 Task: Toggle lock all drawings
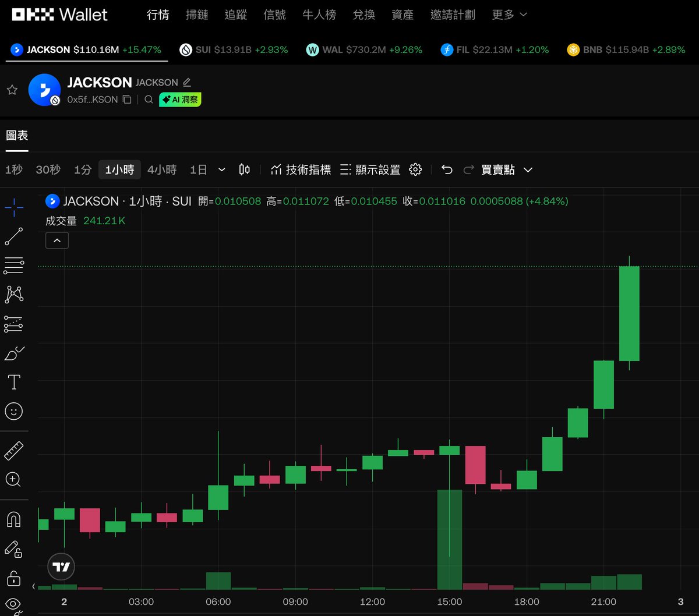[14, 578]
